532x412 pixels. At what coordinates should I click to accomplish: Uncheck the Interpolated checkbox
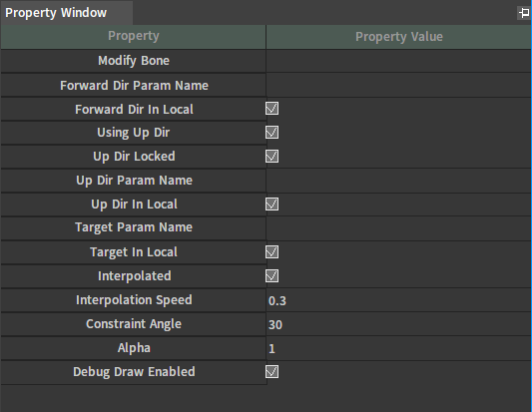pos(272,276)
